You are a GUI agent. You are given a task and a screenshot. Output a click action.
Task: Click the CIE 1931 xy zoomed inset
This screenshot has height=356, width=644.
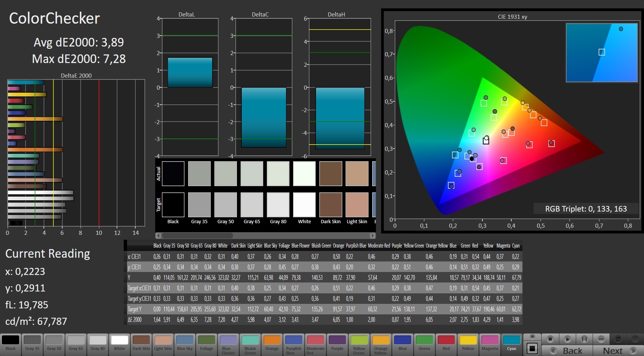tap(602, 53)
